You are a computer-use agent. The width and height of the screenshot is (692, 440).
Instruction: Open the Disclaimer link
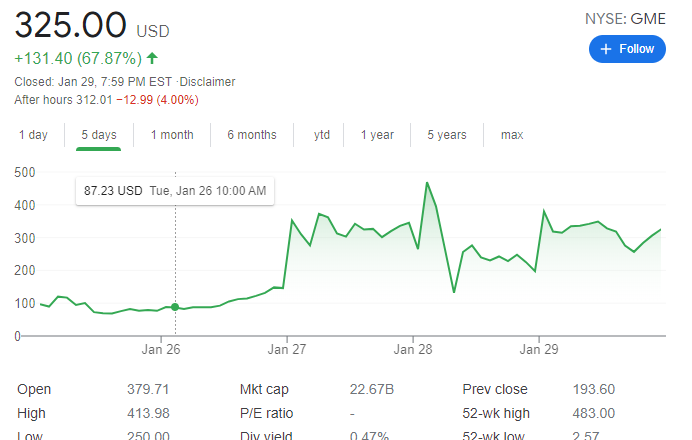coord(207,82)
